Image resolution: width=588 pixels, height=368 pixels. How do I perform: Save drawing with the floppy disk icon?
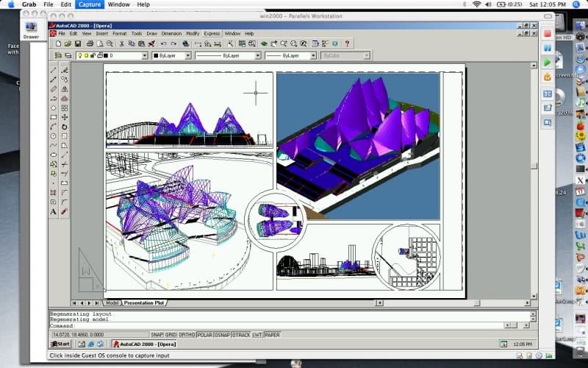click(x=78, y=43)
